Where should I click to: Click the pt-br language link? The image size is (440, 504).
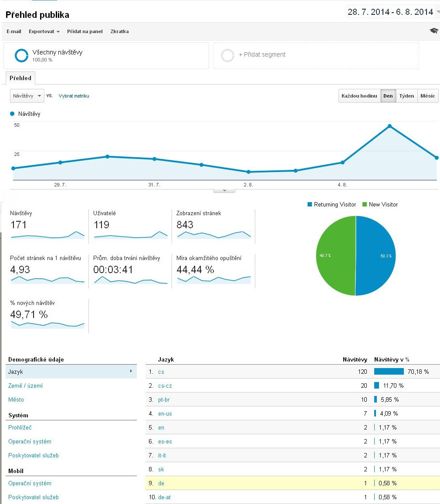click(163, 400)
